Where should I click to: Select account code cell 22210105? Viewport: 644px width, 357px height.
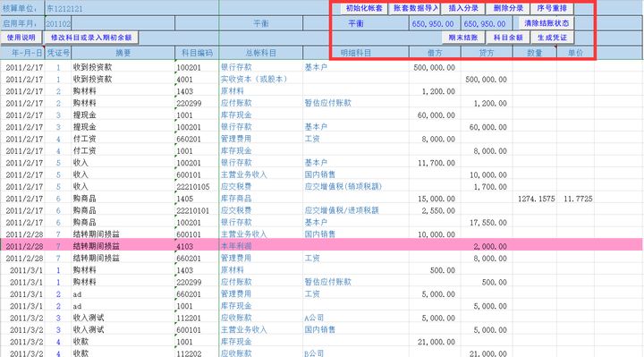coord(197,187)
